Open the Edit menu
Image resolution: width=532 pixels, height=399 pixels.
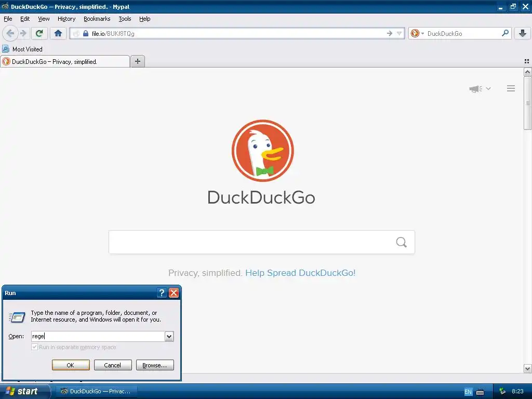pos(25,19)
